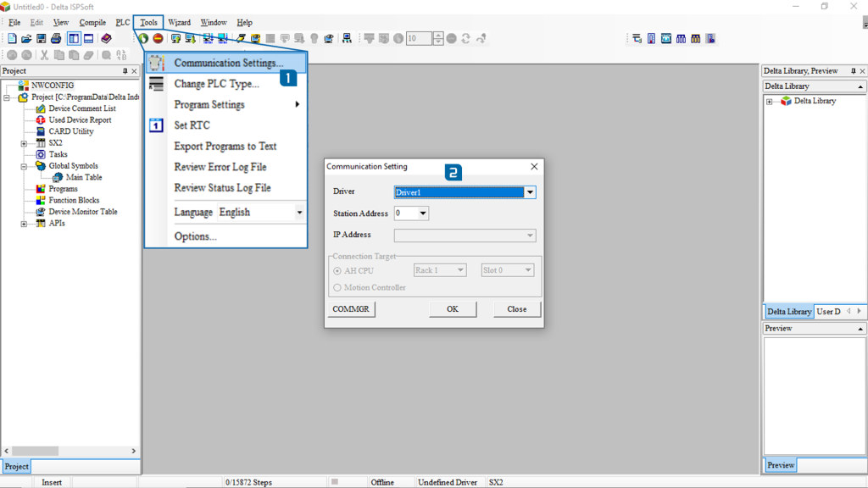The image size is (868, 488).
Task: Open the IP Address dropdown
Action: point(530,236)
